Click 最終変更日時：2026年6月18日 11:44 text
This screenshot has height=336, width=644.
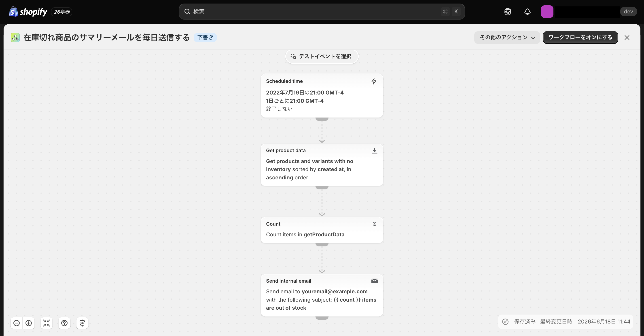coord(585,321)
